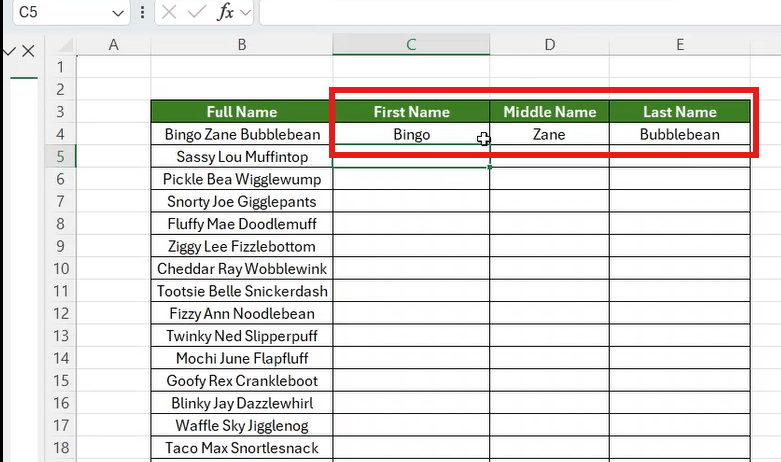Select cell Fizzy Ann Noodlebean
This screenshot has height=462, width=781.
point(242,313)
